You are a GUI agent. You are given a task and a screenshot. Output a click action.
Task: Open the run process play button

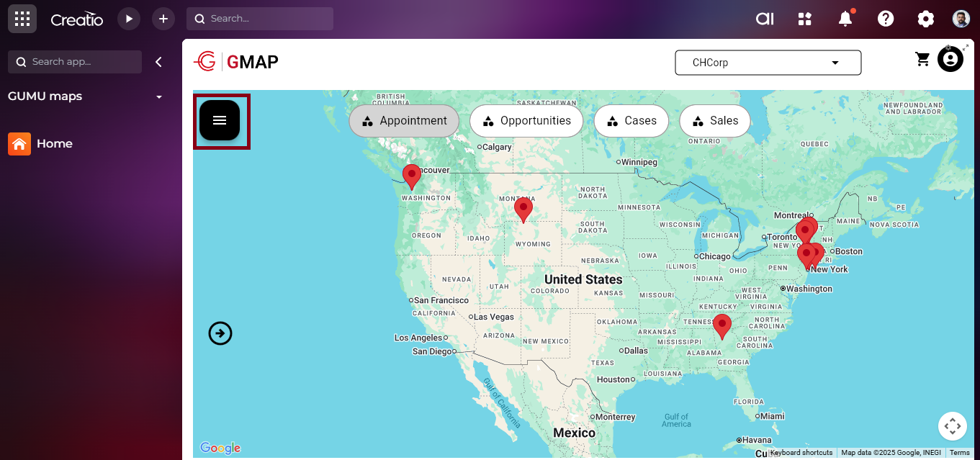pos(129,19)
